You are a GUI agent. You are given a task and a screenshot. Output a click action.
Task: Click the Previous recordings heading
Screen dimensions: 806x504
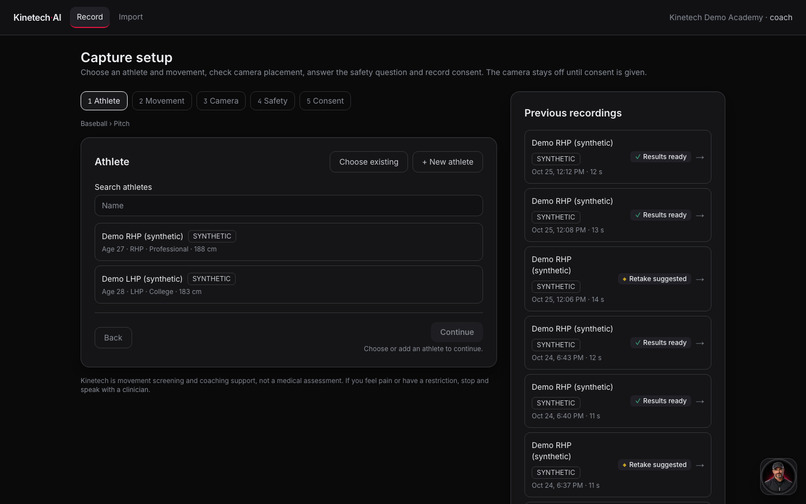tap(573, 113)
